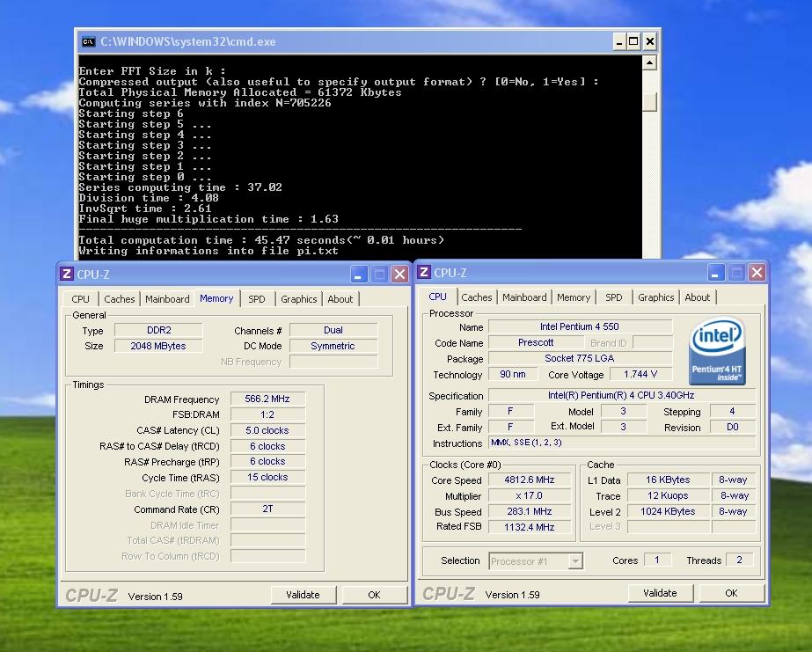The image size is (812, 652).
Task: Close the cmd.exe window
Action: click(650, 41)
